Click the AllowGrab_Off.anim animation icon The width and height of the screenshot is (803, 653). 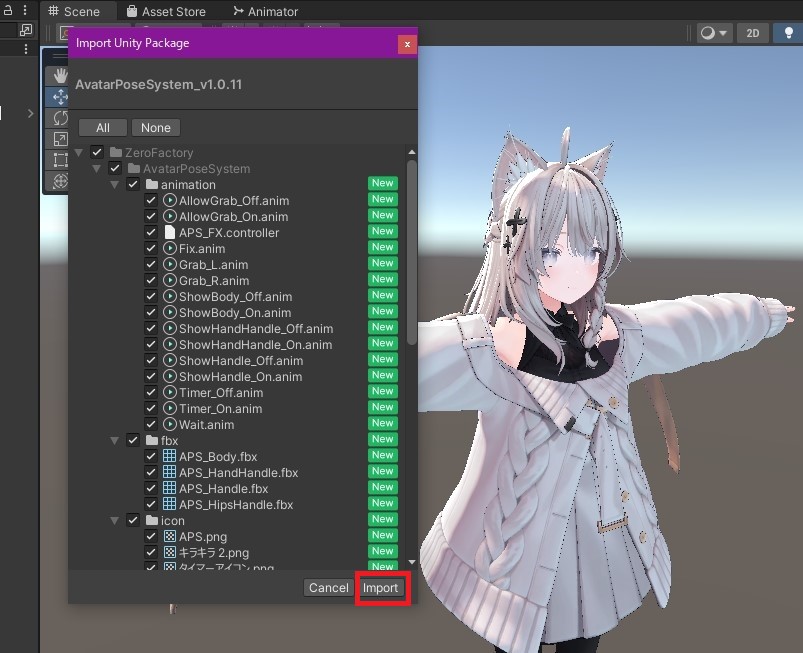tap(170, 200)
